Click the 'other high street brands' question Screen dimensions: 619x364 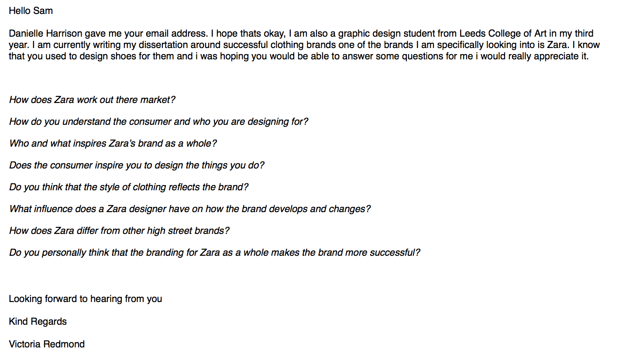point(119,231)
